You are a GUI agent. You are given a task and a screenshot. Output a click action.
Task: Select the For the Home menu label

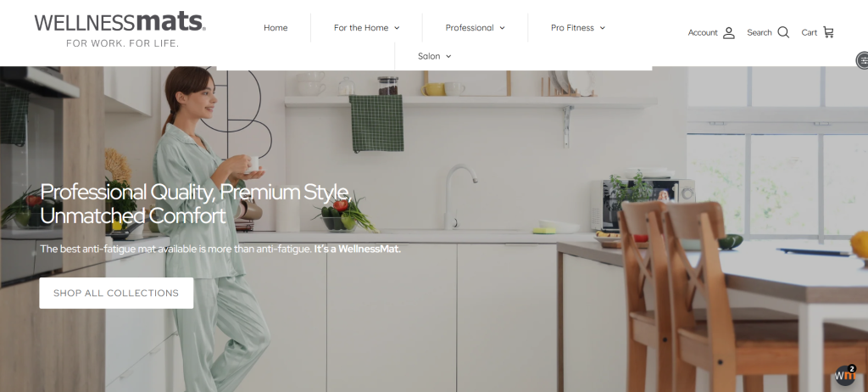click(x=361, y=28)
